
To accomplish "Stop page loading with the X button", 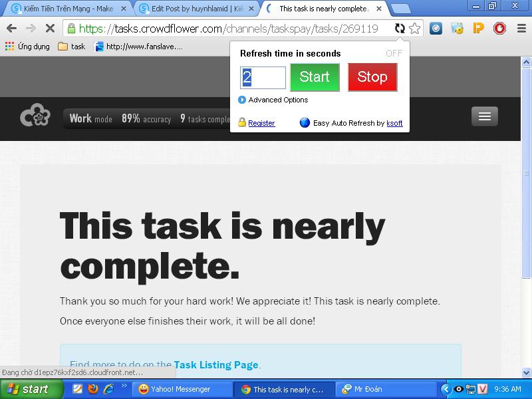I will pyautogui.click(x=50, y=28).
